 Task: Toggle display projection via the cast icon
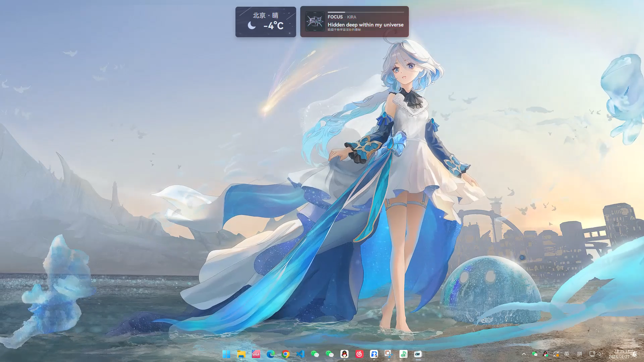pos(592,354)
